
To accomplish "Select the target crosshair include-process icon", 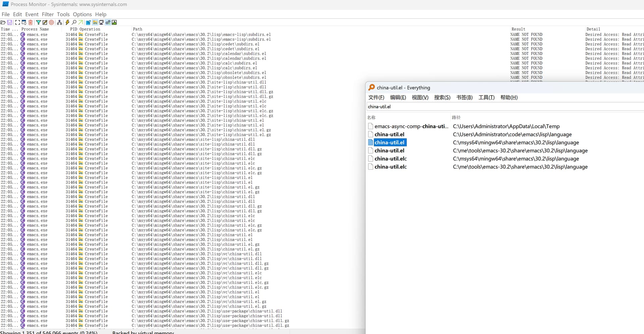I will pos(51,22).
